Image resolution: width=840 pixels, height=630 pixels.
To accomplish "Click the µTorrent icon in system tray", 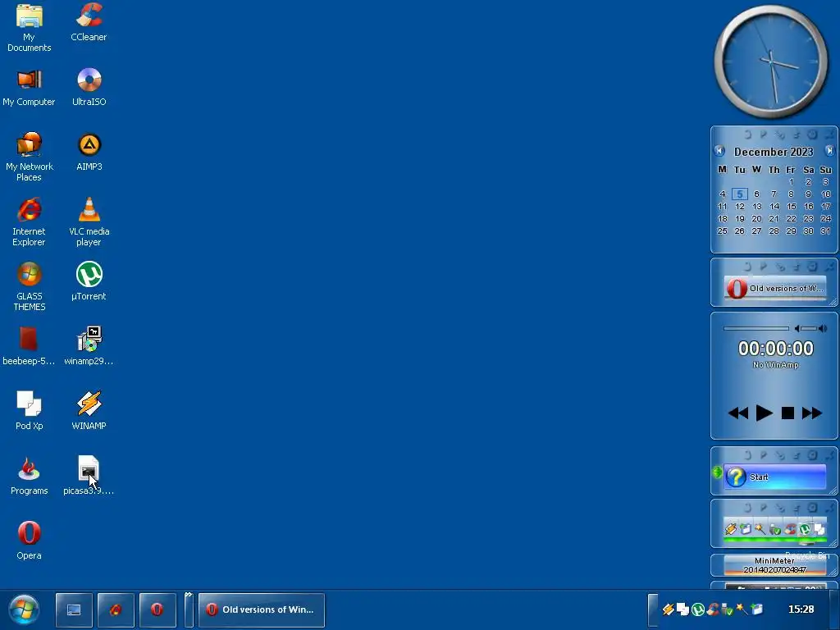I will [x=697, y=609].
